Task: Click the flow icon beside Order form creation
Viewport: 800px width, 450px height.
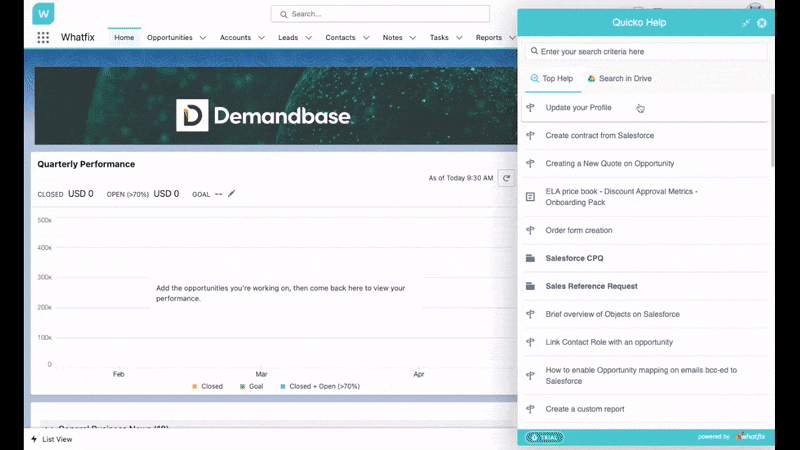Action: (531, 231)
